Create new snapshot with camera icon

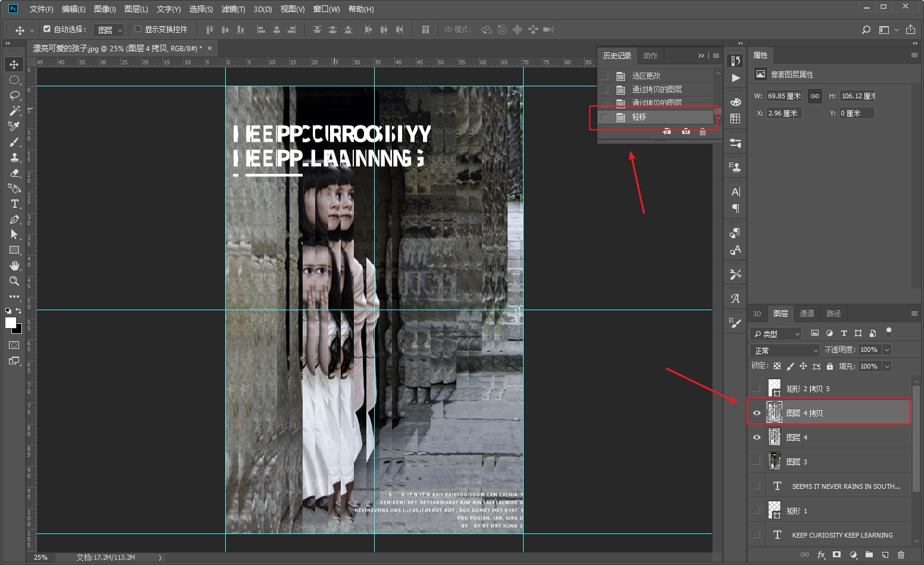(686, 132)
